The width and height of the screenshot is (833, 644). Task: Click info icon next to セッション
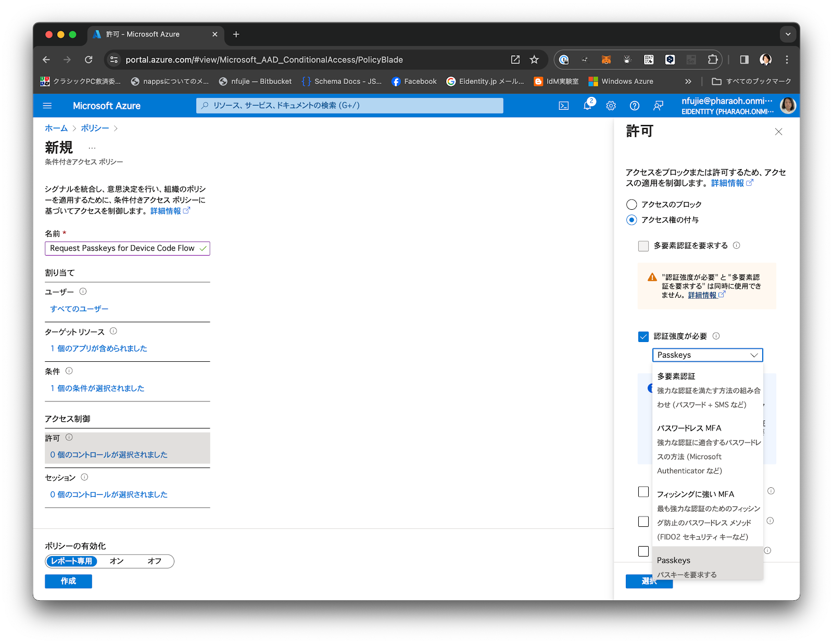pos(84,477)
